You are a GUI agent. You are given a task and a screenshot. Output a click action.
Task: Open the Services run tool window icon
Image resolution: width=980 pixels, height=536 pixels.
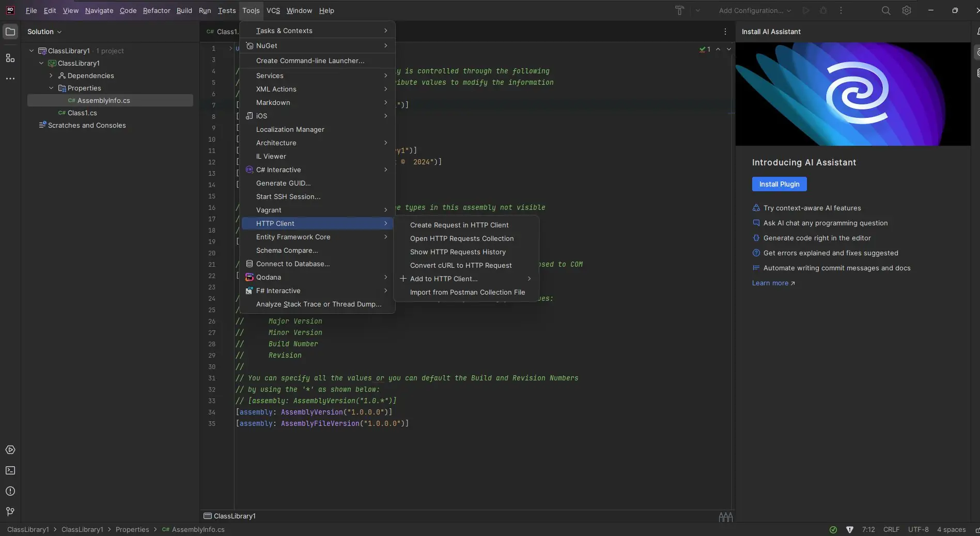pos(10,450)
